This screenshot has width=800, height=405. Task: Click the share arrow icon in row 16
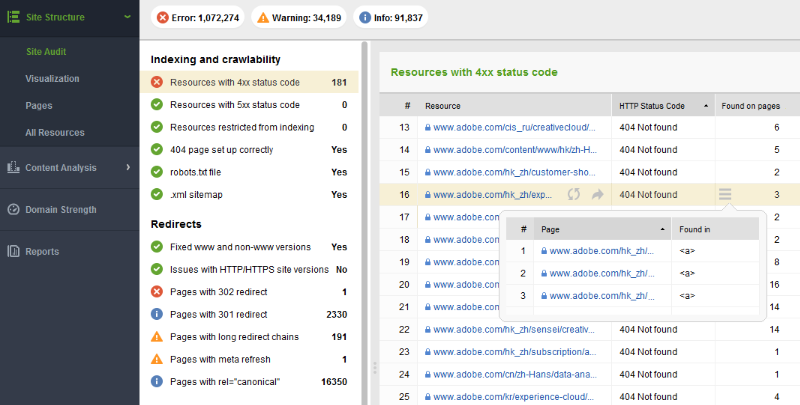click(597, 194)
